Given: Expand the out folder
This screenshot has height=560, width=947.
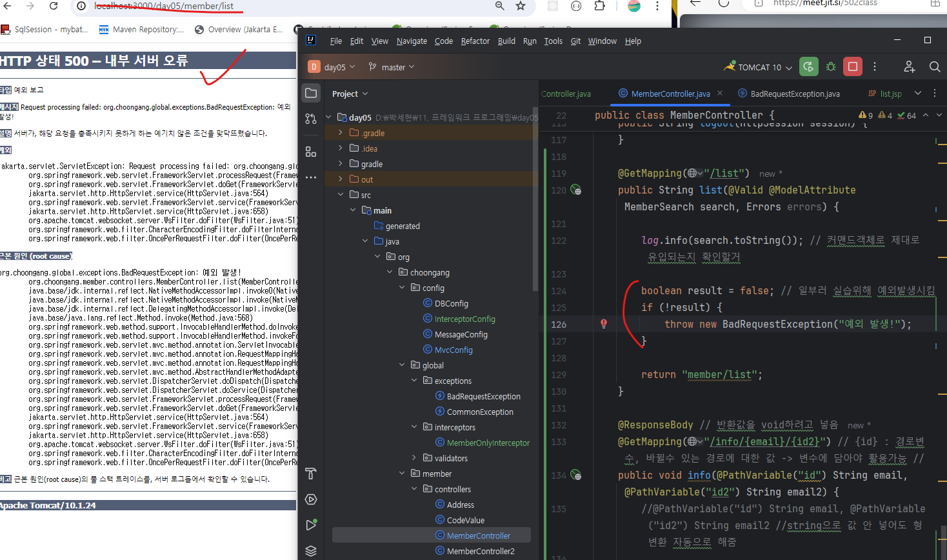Looking at the screenshot, I should [x=341, y=179].
